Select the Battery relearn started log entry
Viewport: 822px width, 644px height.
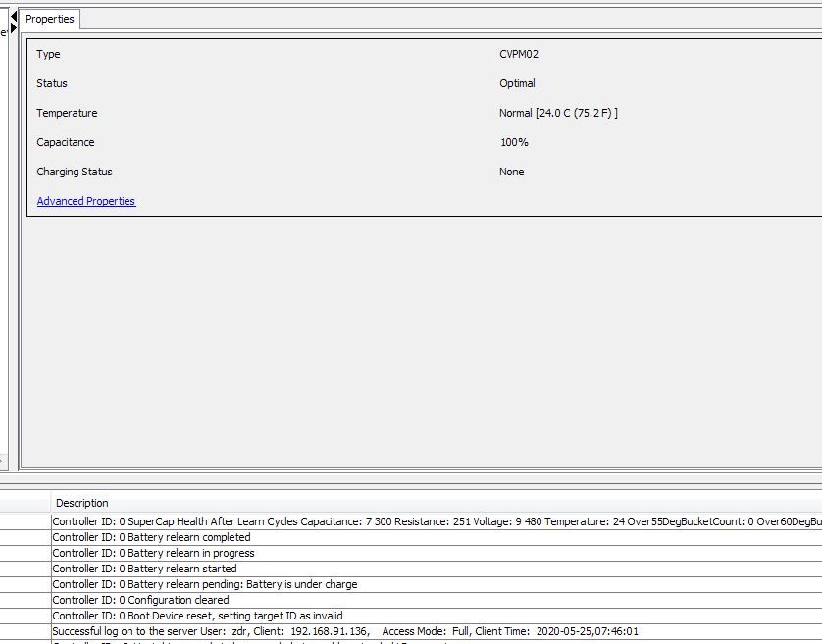click(x=437, y=570)
